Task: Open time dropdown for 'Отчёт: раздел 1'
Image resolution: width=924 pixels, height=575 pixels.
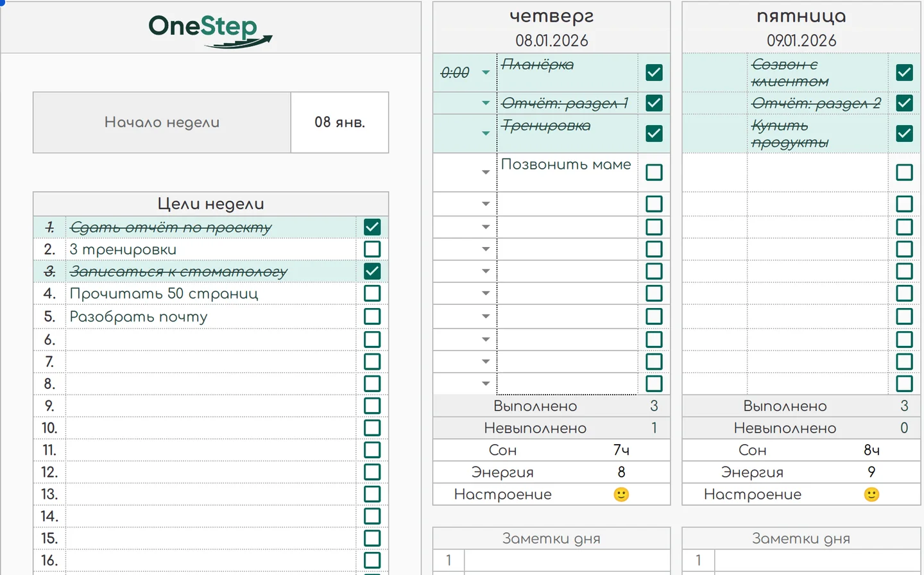Action: pos(486,103)
